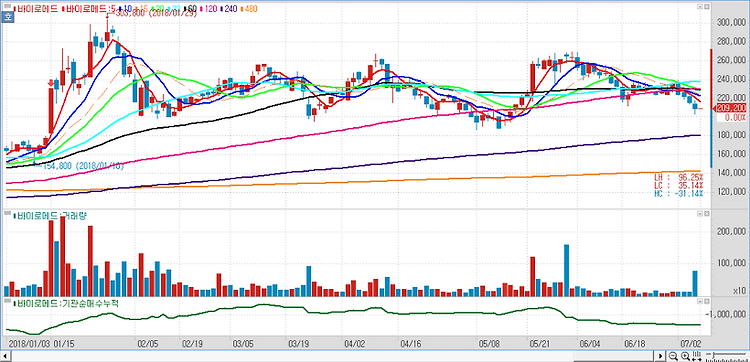Select the 5-day moving average legend

point(88,9)
